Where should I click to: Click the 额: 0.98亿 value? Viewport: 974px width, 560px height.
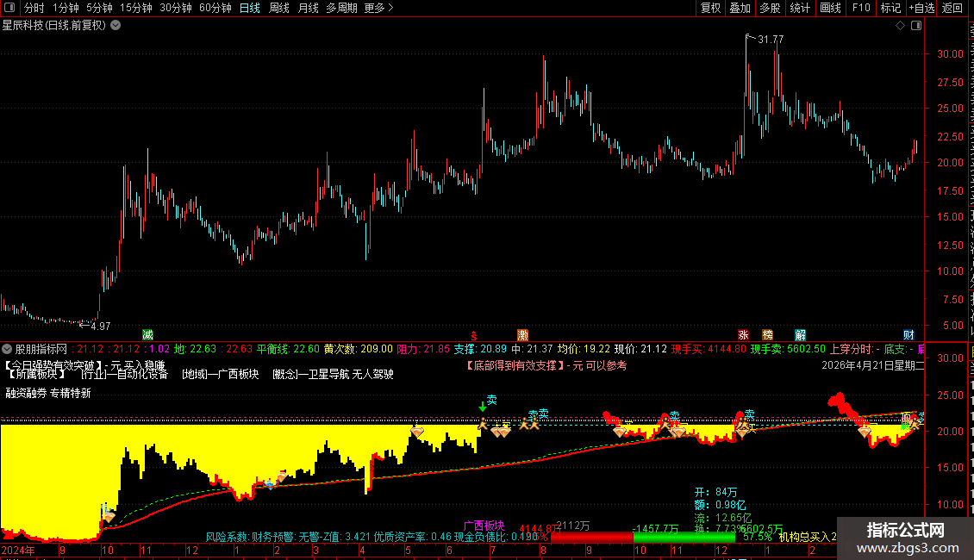[720, 506]
